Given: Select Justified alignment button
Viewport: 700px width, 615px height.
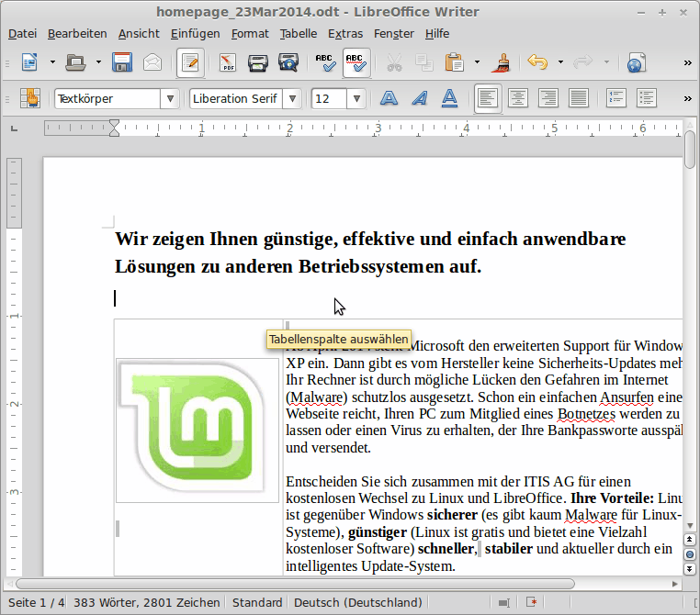Looking at the screenshot, I should click(579, 98).
